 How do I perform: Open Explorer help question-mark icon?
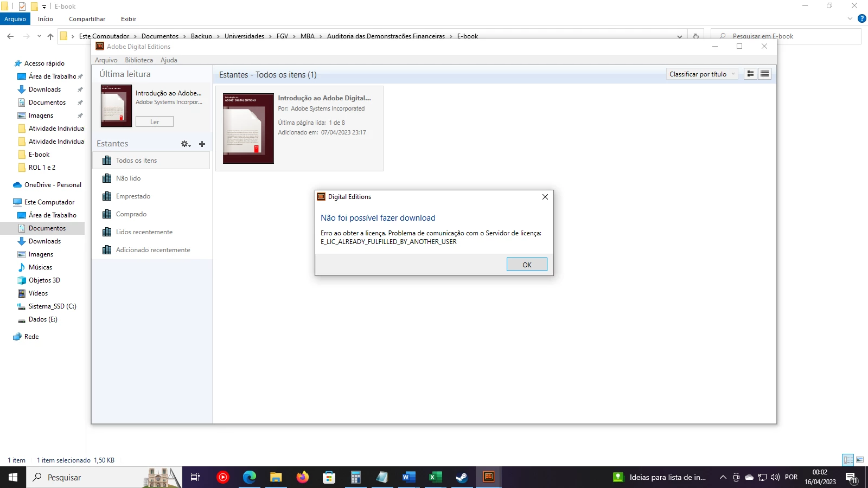coord(861,18)
